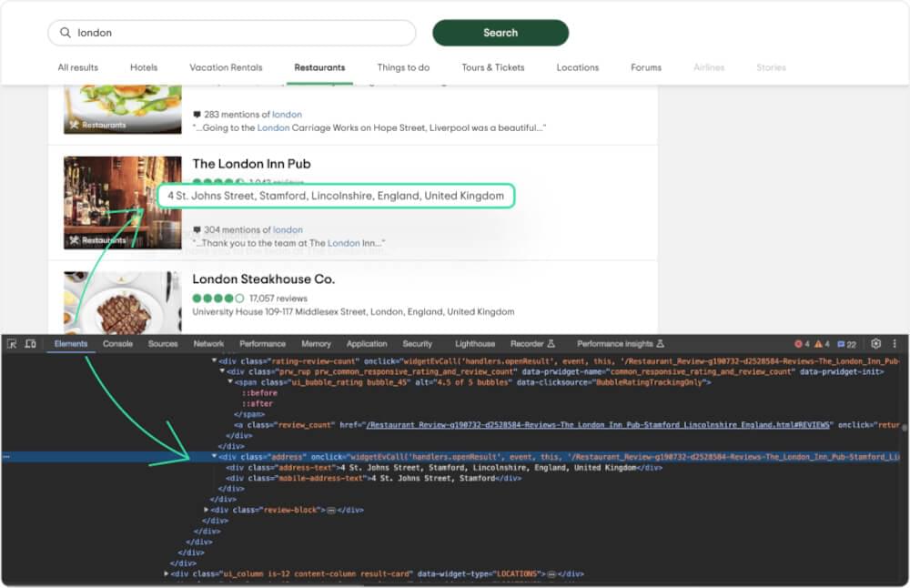Click the magnifier icon in the search box

pos(66,33)
